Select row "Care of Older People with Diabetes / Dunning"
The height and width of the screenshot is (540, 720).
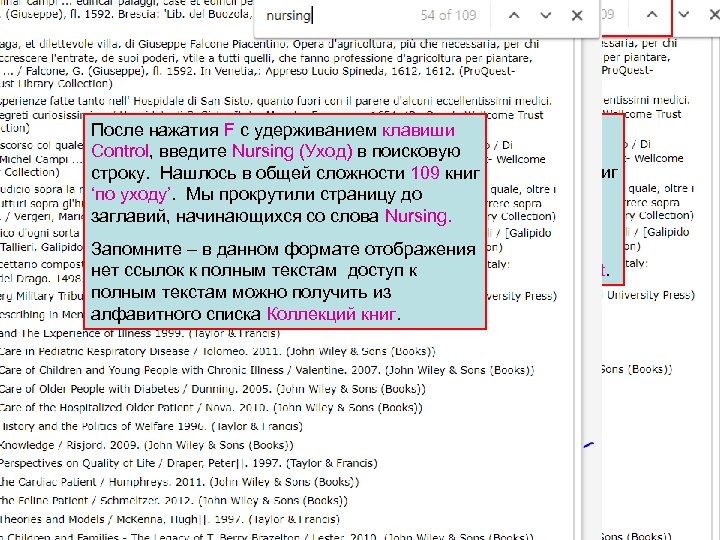pos(213,389)
